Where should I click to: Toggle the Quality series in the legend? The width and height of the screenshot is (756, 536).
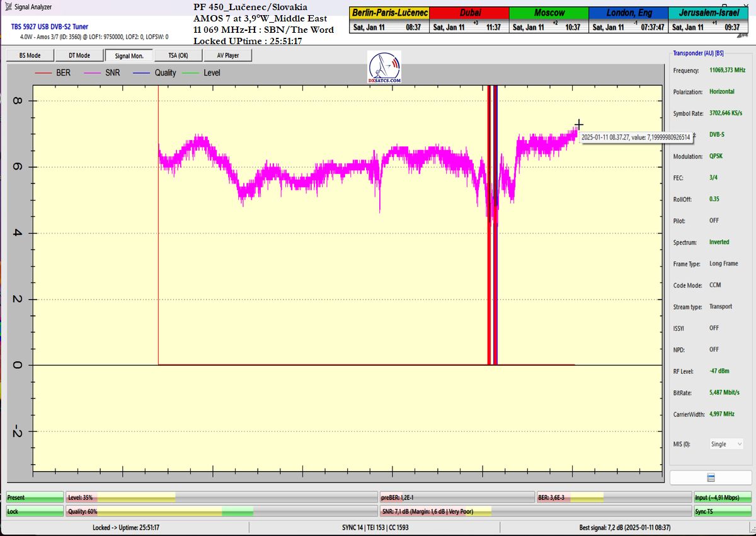(155, 73)
